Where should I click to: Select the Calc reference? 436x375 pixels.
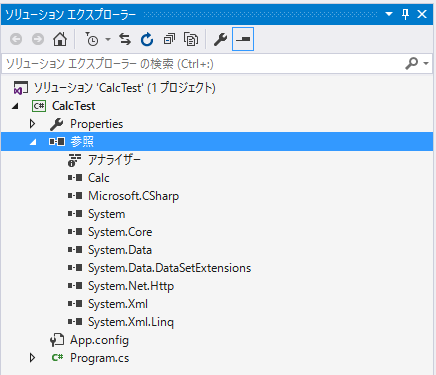[99, 178]
